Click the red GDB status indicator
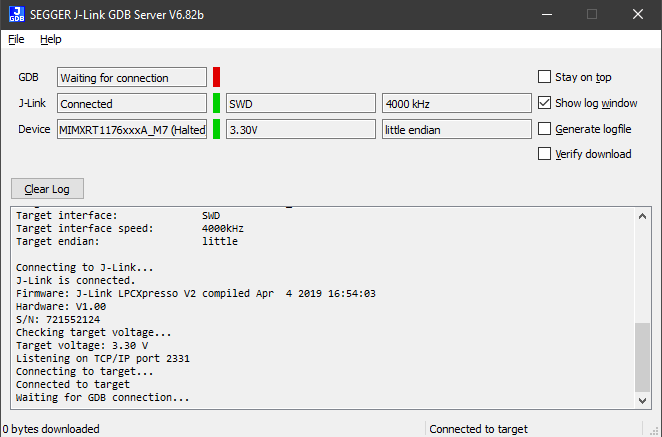Image resolution: width=662 pixels, height=437 pixels. pyautogui.click(x=216, y=77)
